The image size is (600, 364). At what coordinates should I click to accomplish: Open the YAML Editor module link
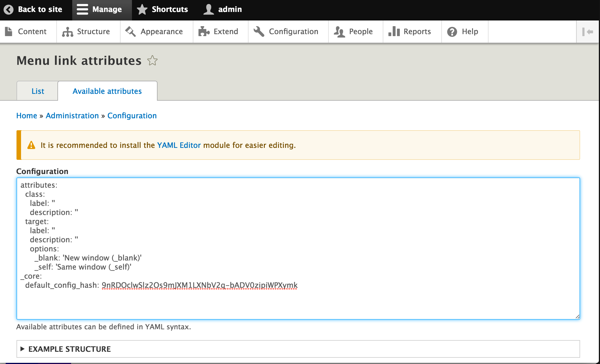point(179,145)
